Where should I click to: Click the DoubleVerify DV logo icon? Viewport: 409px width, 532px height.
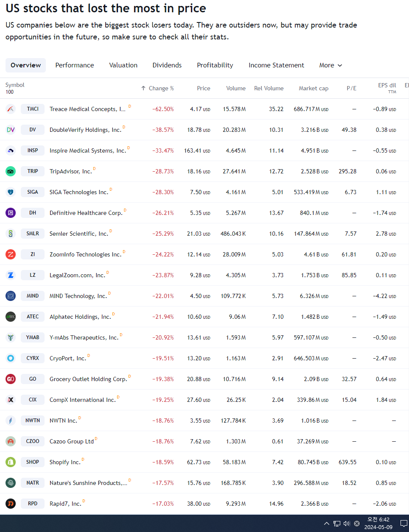[x=11, y=130]
